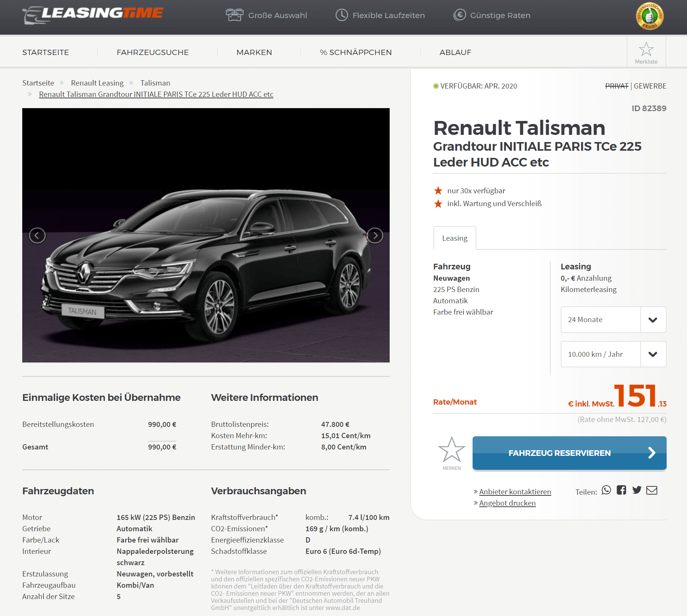Image resolution: width=687 pixels, height=616 pixels.
Task: Click the Gesamt 990,00 € value
Action: pos(162,447)
